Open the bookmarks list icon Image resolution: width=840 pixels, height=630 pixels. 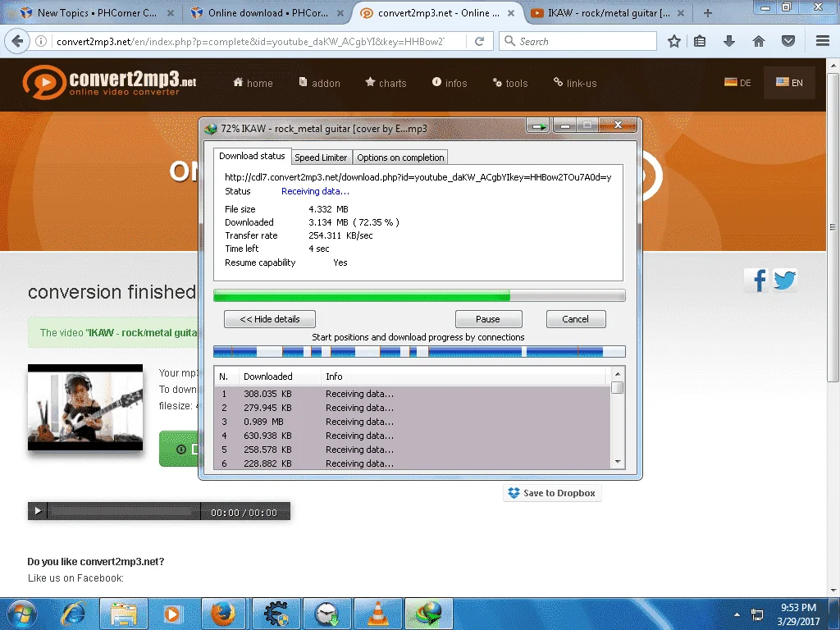(x=700, y=41)
